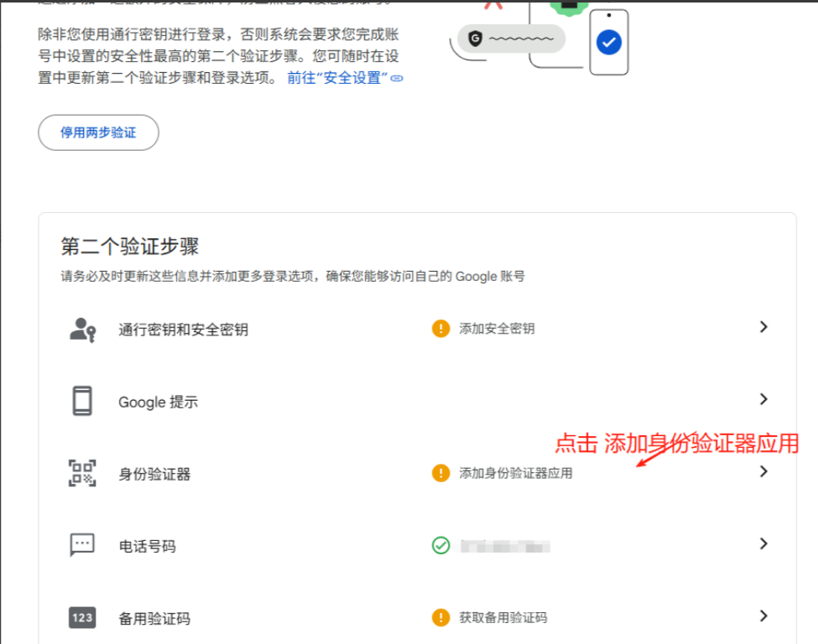Select the 备用验证码 label
818x644 pixels.
click(154, 619)
